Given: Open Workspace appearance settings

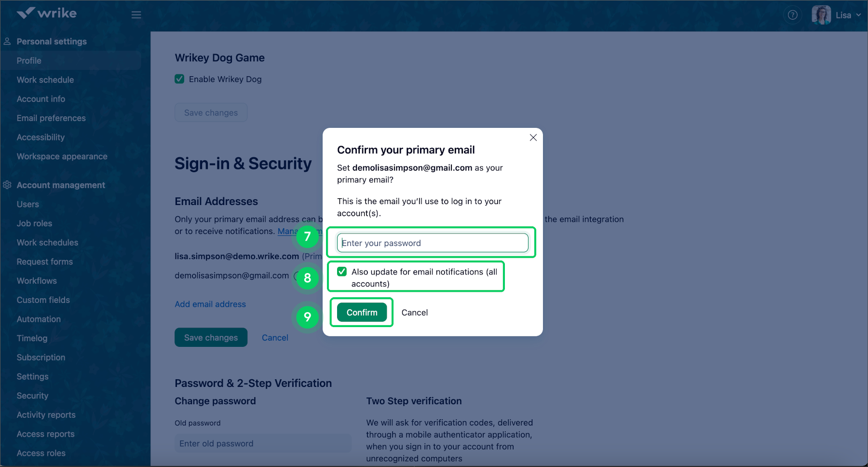Looking at the screenshot, I should [x=62, y=156].
